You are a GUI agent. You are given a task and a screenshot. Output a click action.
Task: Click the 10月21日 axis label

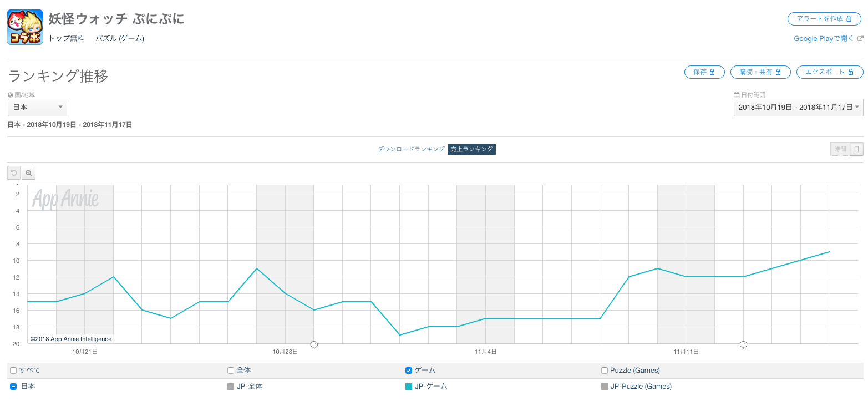click(x=85, y=352)
